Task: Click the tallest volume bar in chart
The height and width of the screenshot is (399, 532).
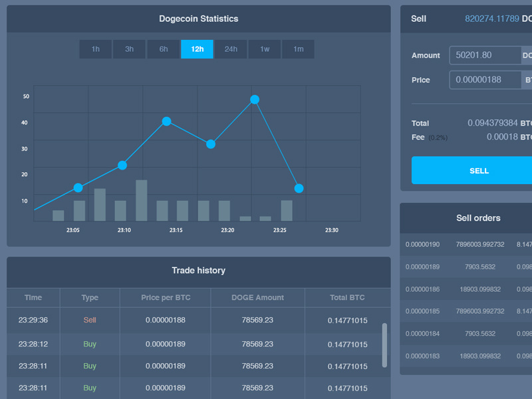Action: coord(142,201)
